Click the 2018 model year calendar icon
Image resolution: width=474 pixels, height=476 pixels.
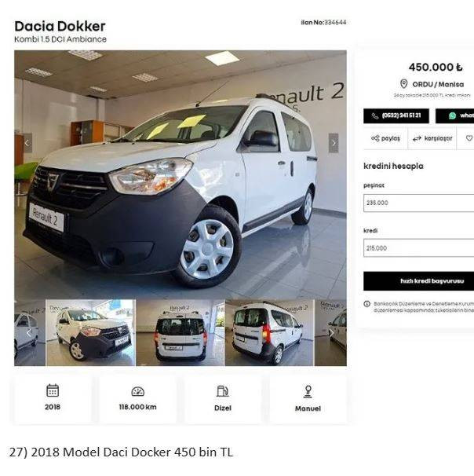53,390
